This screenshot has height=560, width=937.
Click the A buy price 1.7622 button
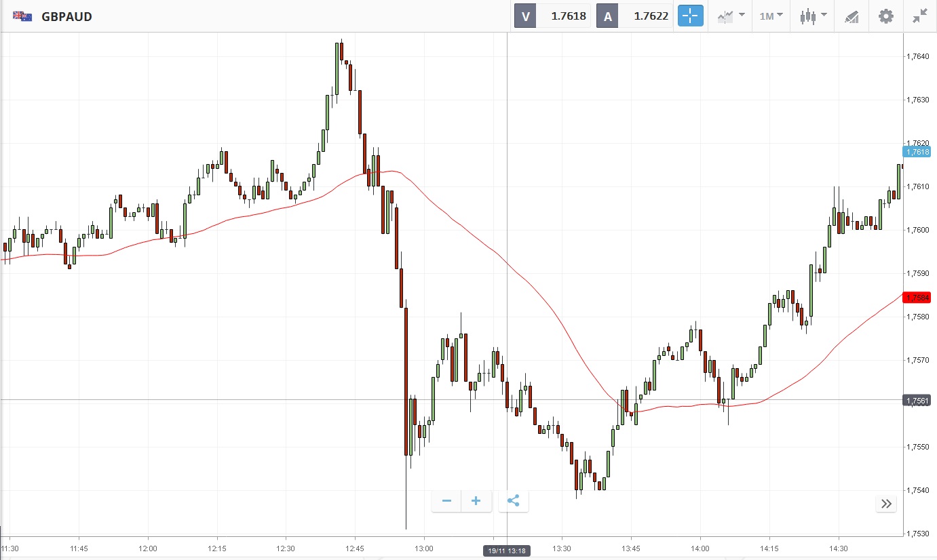point(634,16)
